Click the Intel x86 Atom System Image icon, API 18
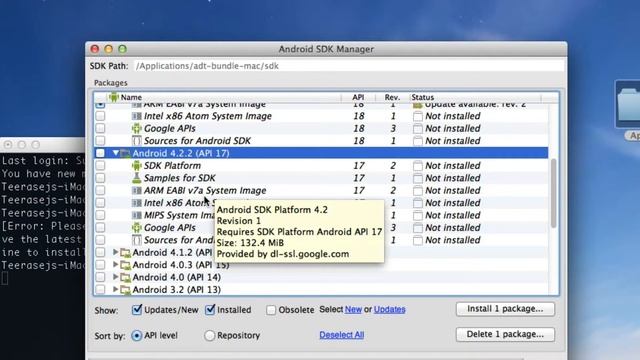Image resolution: width=640 pixels, height=360 pixels. pos(137,116)
